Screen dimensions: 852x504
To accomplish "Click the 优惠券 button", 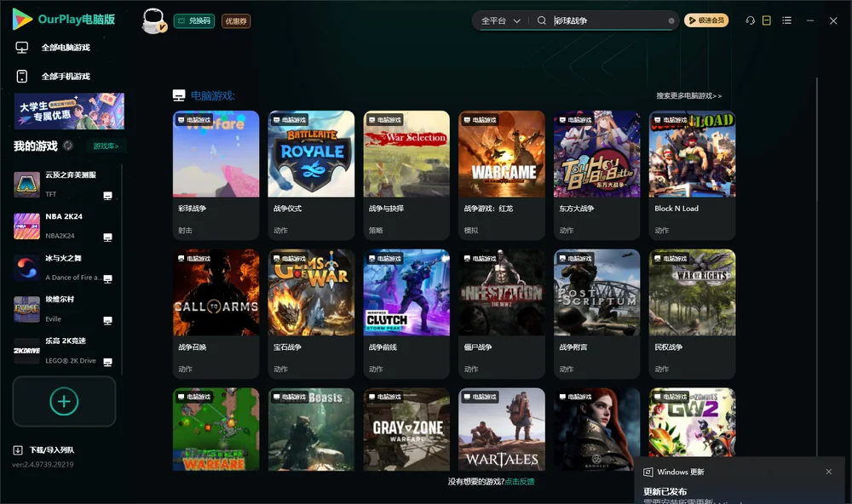I will click(x=236, y=21).
